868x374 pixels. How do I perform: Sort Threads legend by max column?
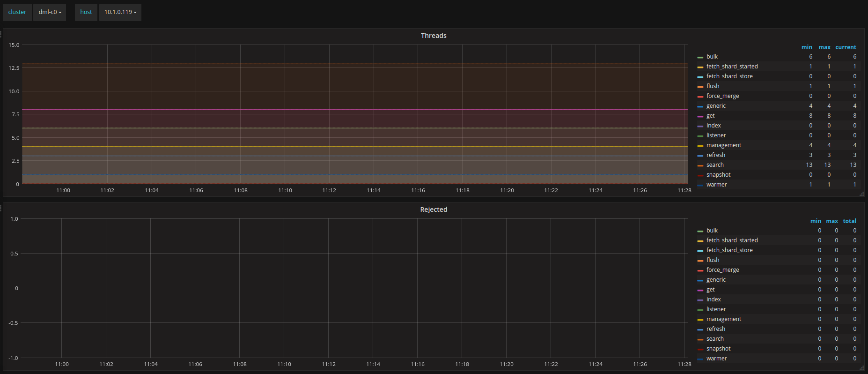tap(824, 47)
